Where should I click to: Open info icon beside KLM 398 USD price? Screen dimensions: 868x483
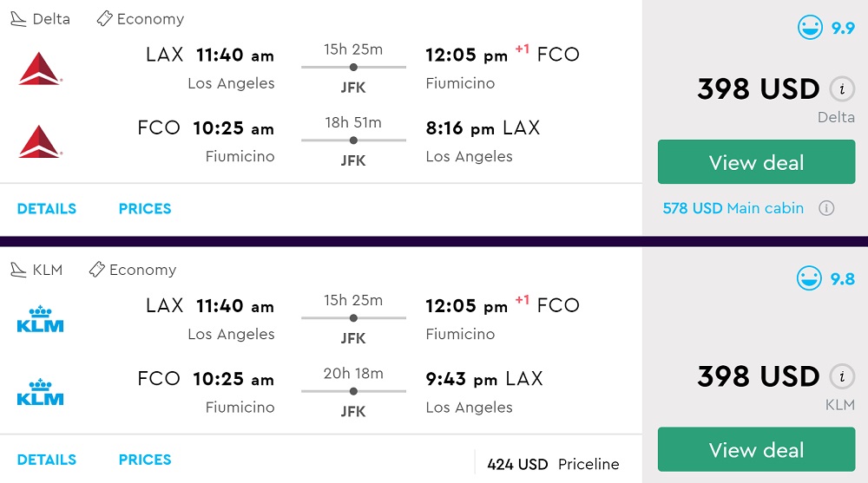(839, 376)
